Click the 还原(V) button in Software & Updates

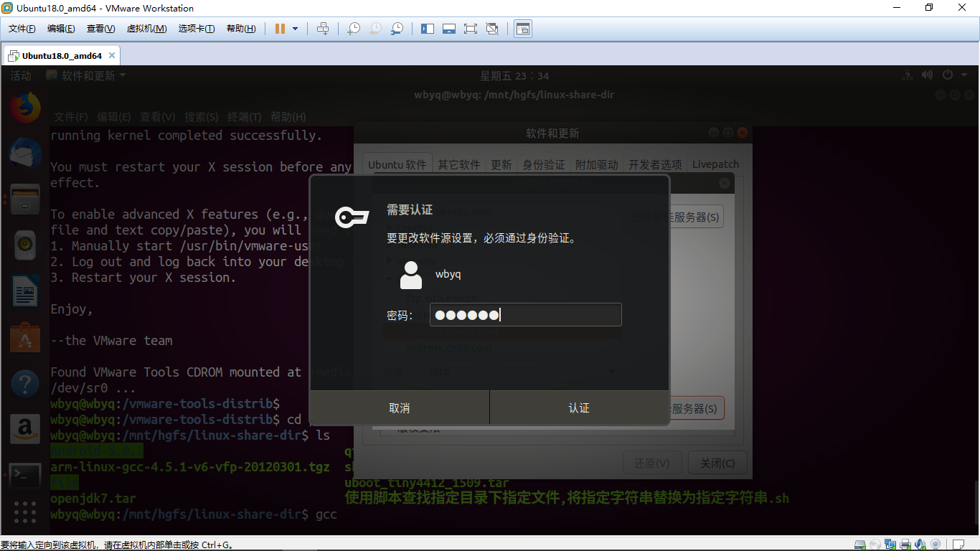pos(653,463)
